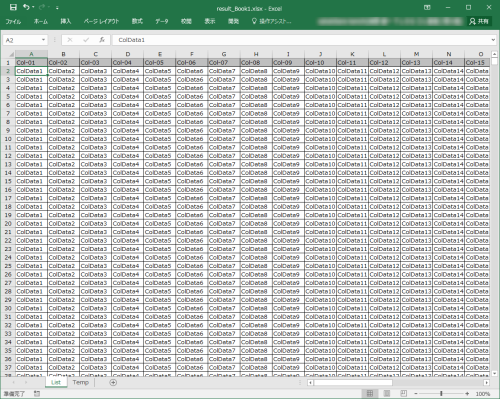Select column H header
This screenshot has height=399, width=500.
256,54
